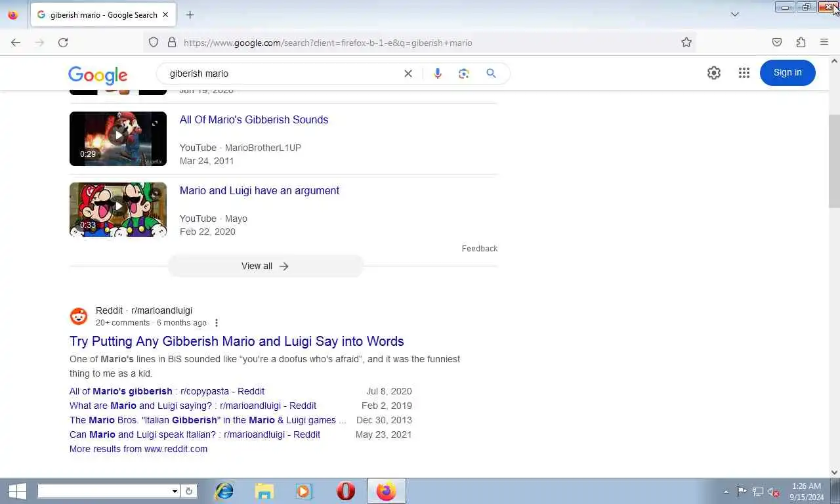Open Windows Media Player taskbar icon

tap(303, 491)
